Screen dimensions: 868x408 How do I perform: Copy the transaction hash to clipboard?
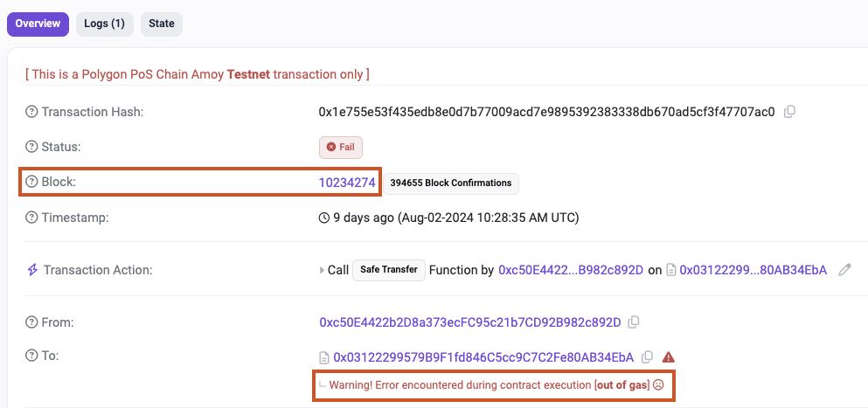[790, 112]
